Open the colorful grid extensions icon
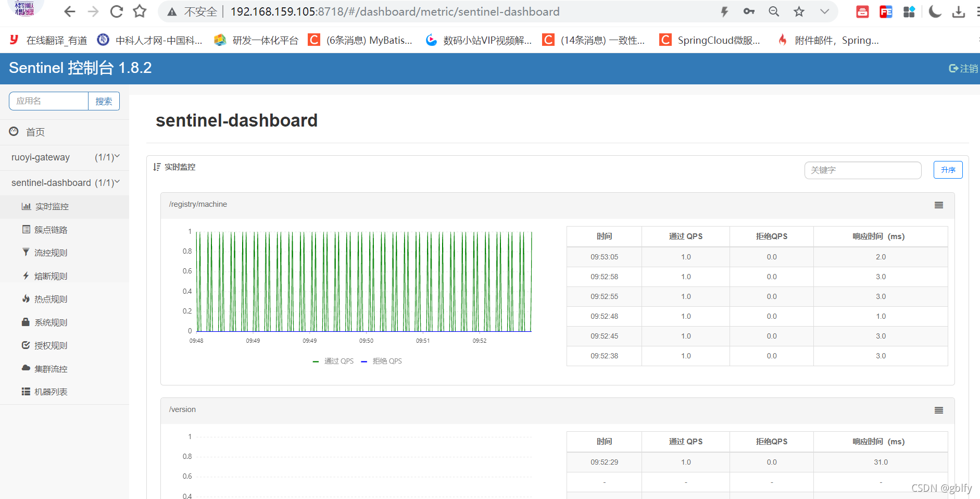The width and height of the screenshot is (980, 499). [x=909, y=11]
